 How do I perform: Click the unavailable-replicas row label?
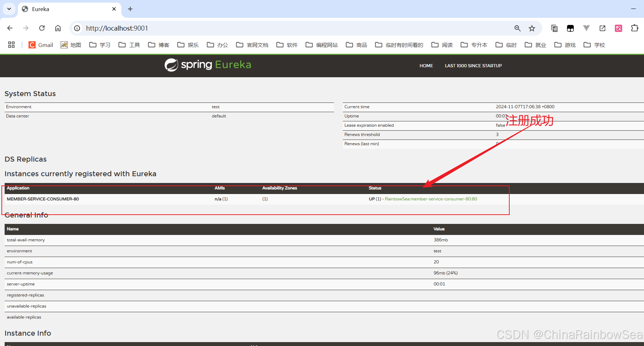26,306
